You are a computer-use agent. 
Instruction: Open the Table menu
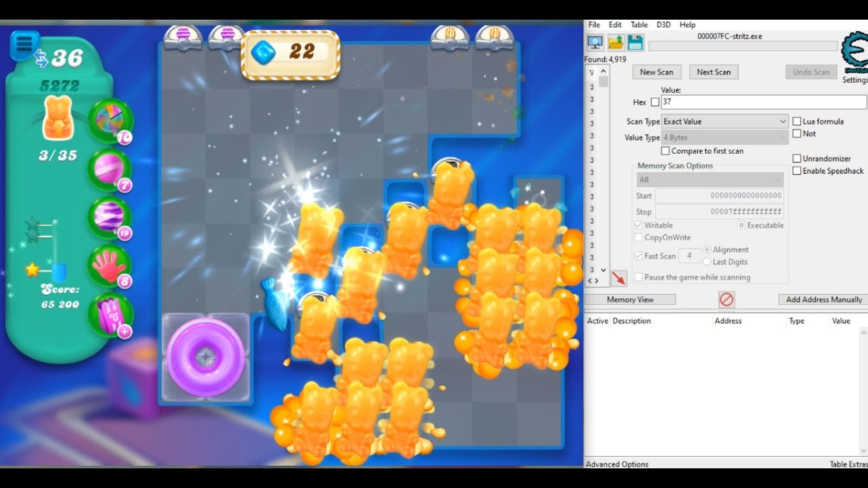639,24
